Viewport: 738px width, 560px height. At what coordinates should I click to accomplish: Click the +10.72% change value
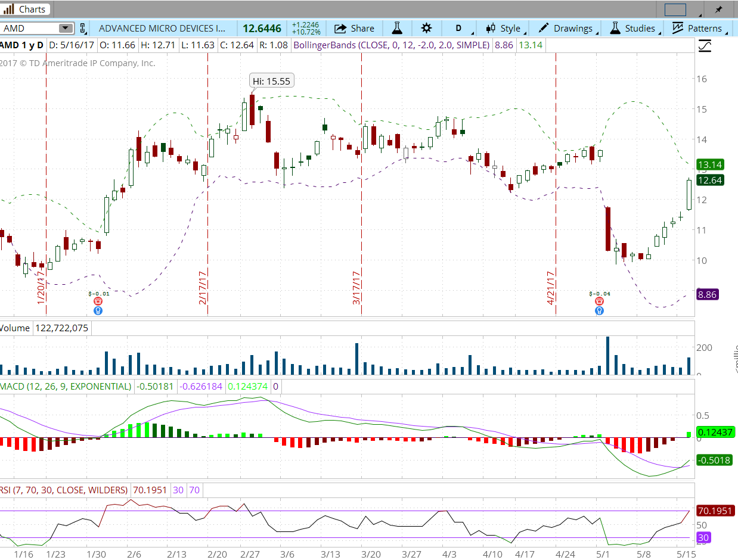(306, 32)
